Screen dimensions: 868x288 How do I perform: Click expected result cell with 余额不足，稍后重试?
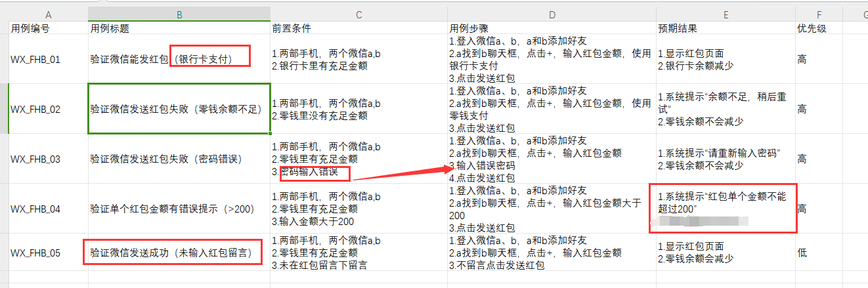click(726, 109)
